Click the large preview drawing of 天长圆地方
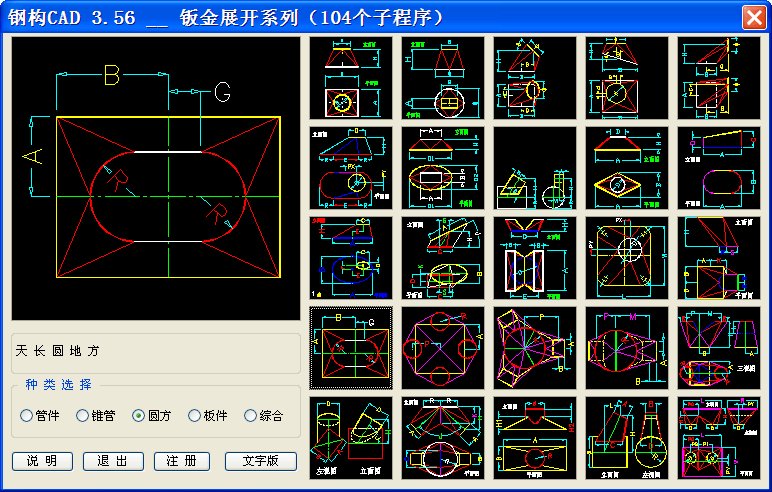 click(x=155, y=180)
